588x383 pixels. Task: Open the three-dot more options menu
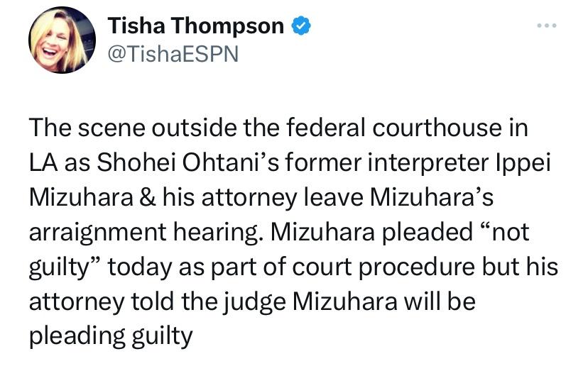[x=547, y=26]
